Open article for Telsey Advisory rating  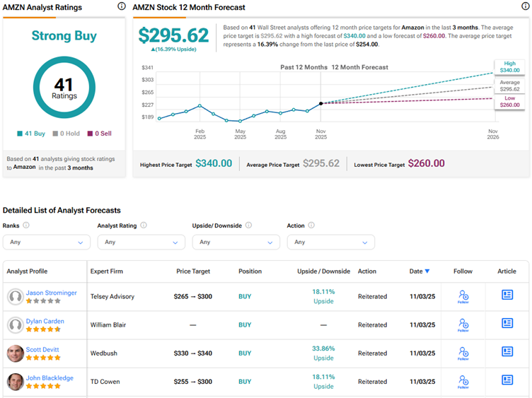(x=507, y=295)
